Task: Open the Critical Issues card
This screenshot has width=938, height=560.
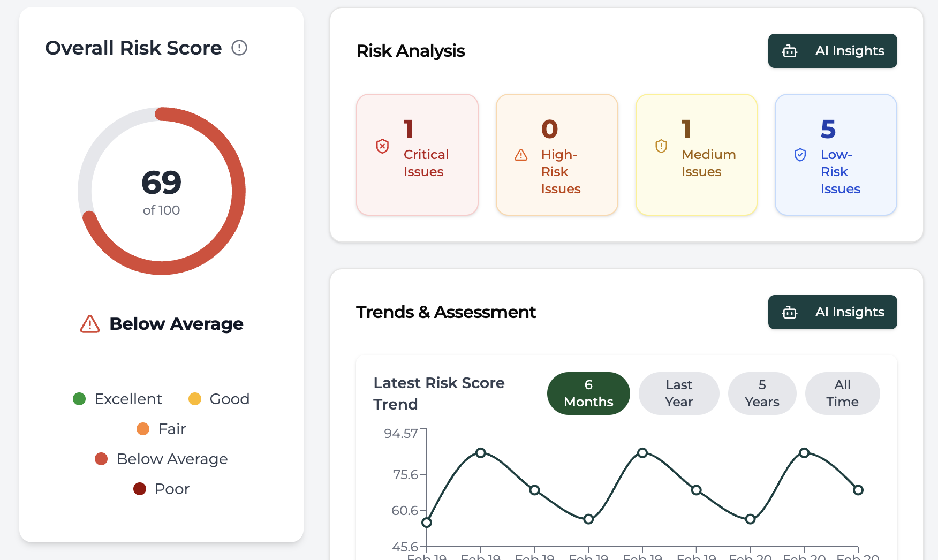Action: pyautogui.click(x=417, y=155)
